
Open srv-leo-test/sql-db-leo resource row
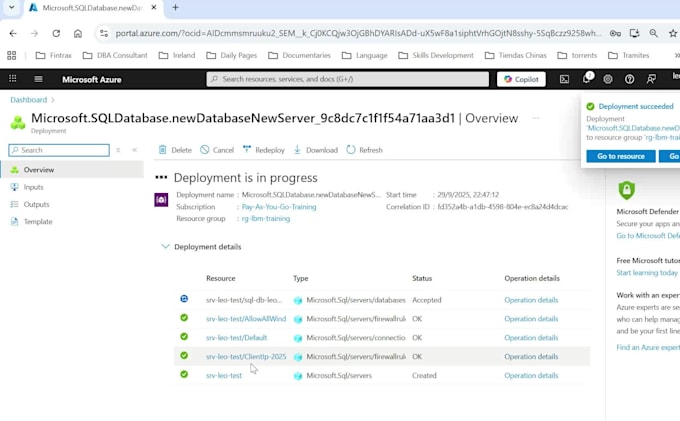(244, 300)
